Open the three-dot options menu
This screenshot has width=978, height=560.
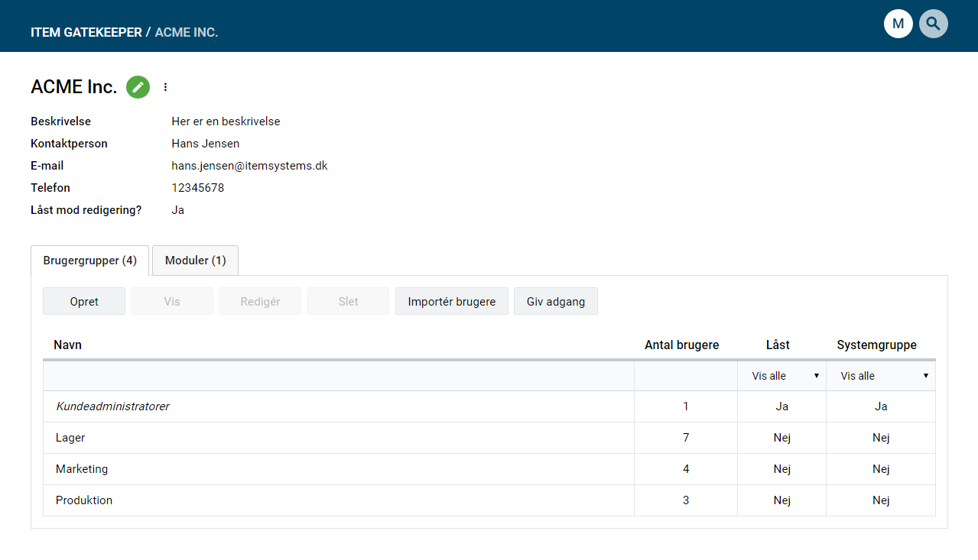[x=165, y=87]
